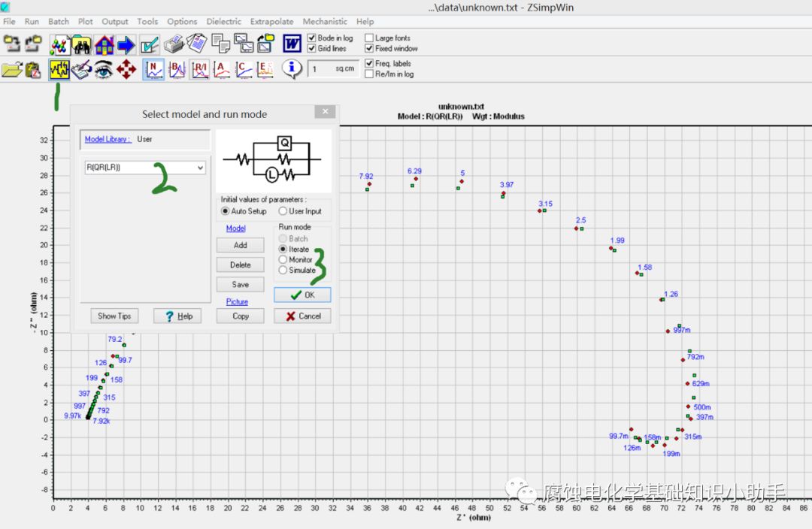The height and width of the screenshot is (529, 812).
Task: Open the Output menu
Action: 114,22
